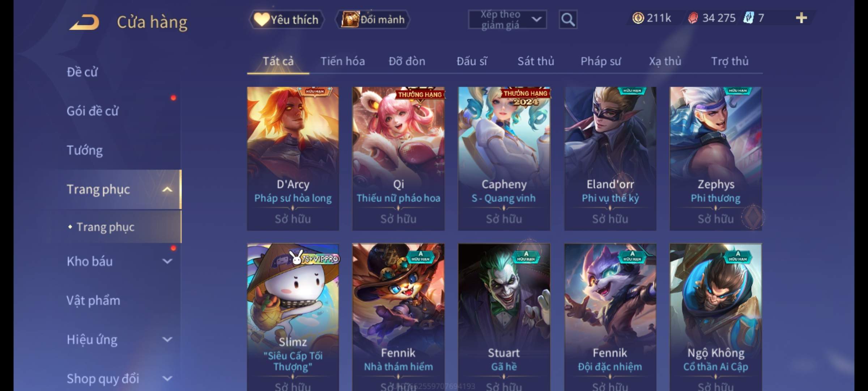Select the Sát thủ tab

pyautogui.click(x=536, y=61)
